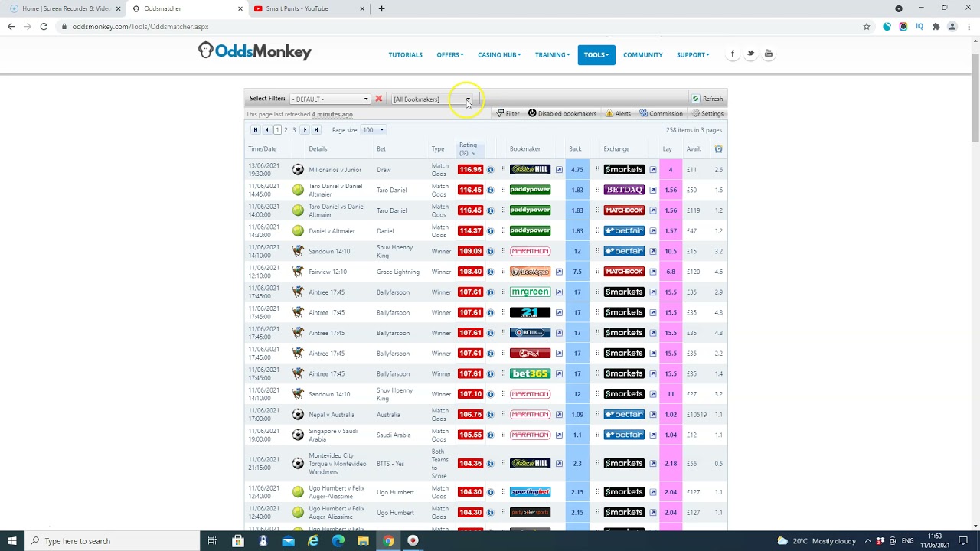The image size is (980, 551).
Task: Switch to Smart Punts YouTube tab
Action: (308, 9)
